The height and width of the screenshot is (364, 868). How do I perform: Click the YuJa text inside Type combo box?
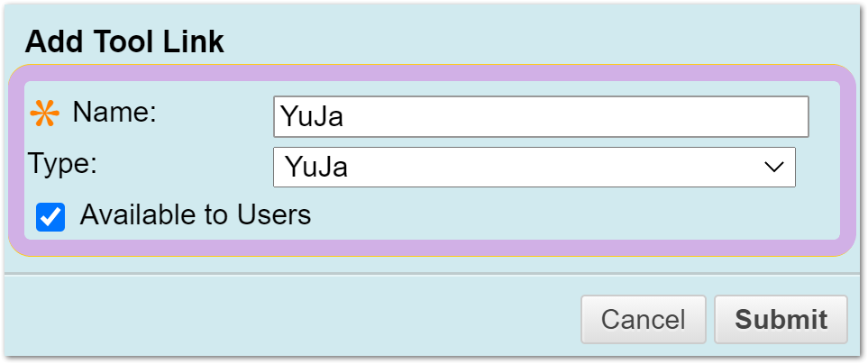point(316,167)
